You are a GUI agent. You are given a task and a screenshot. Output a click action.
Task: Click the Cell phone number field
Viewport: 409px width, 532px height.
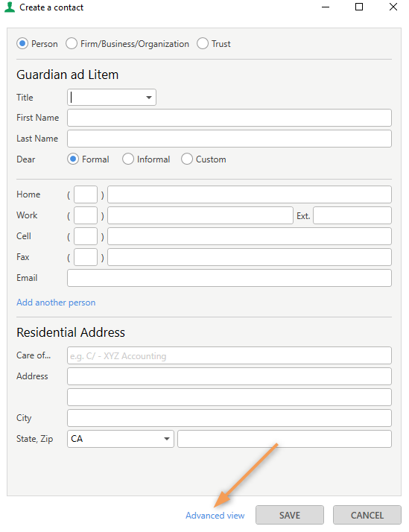250,236
